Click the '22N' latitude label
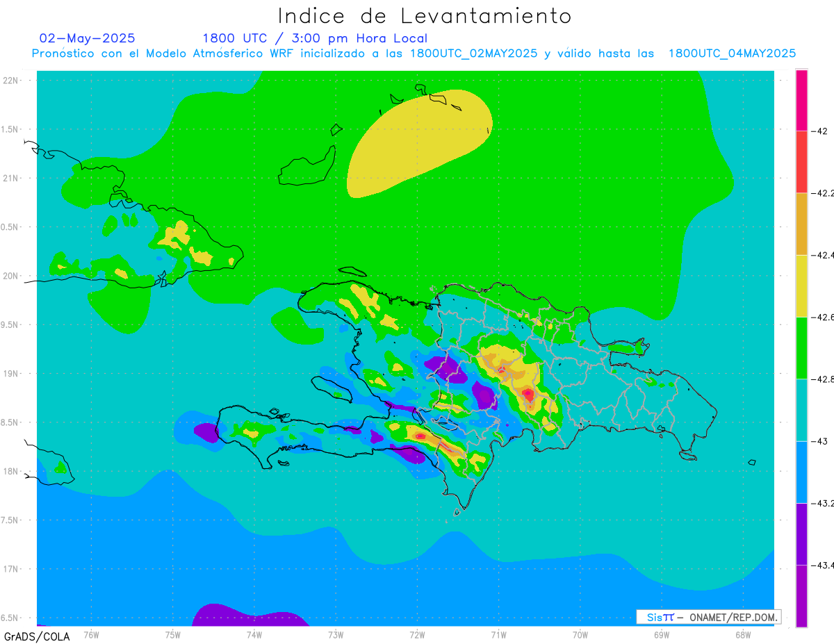 pos(10,80)
